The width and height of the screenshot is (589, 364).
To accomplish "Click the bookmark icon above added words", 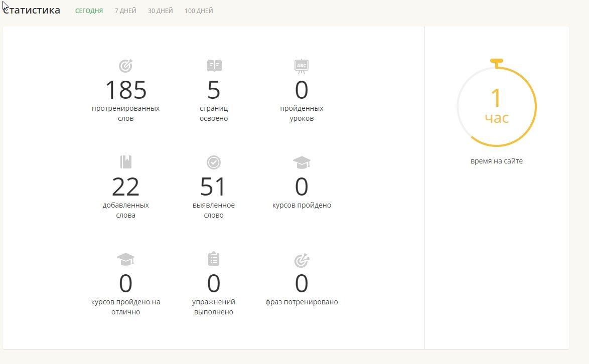I will tap(125, 162).
